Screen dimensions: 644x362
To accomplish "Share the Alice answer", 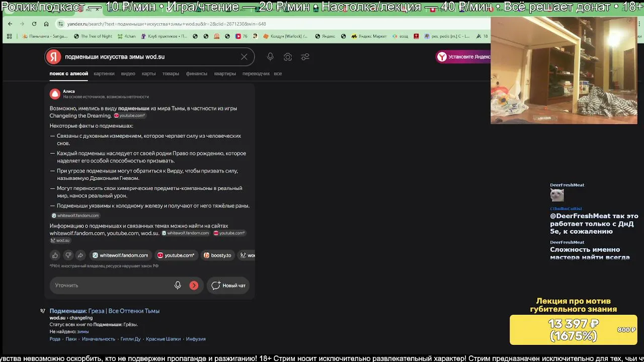I will click(x=80, y=255).
